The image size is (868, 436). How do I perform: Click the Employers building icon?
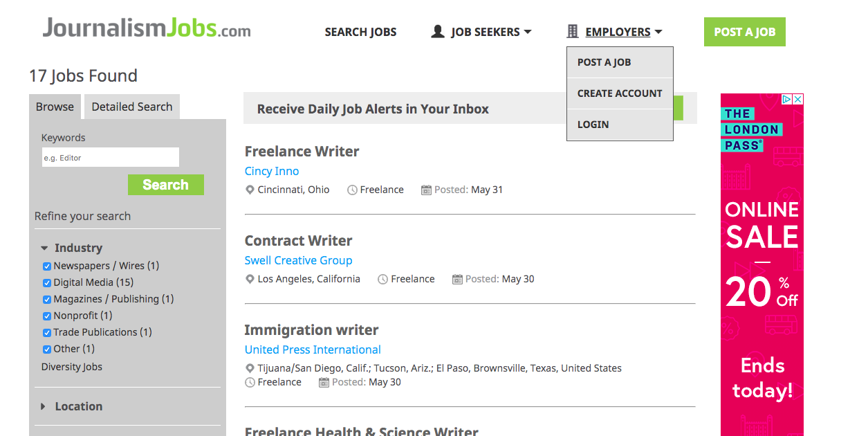571,30
